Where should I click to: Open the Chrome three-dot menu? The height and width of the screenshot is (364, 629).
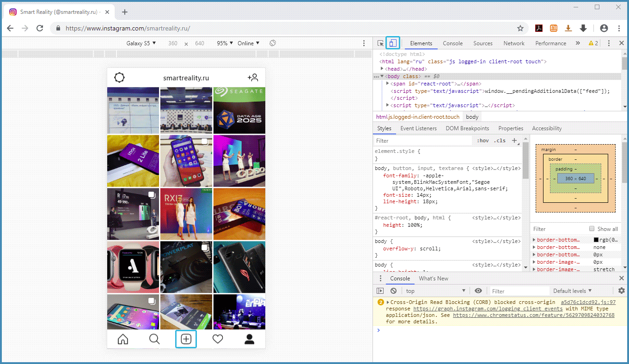(619, 28)
